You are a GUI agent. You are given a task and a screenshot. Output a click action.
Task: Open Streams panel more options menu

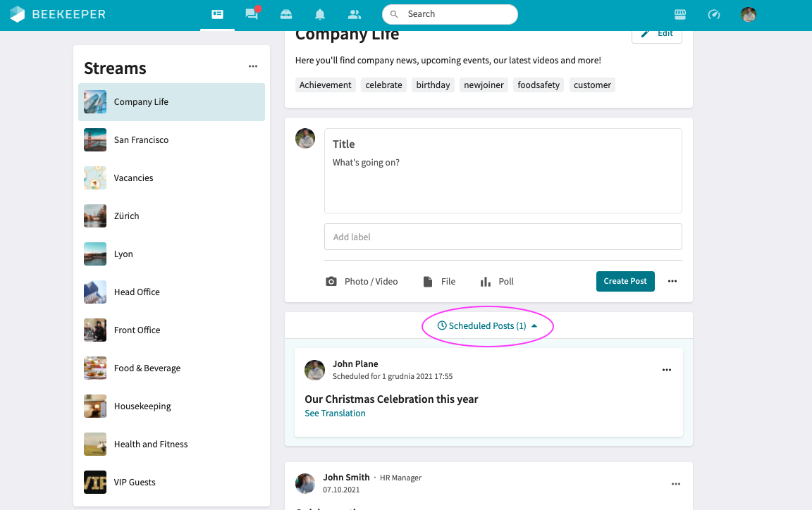click(253, 67)
